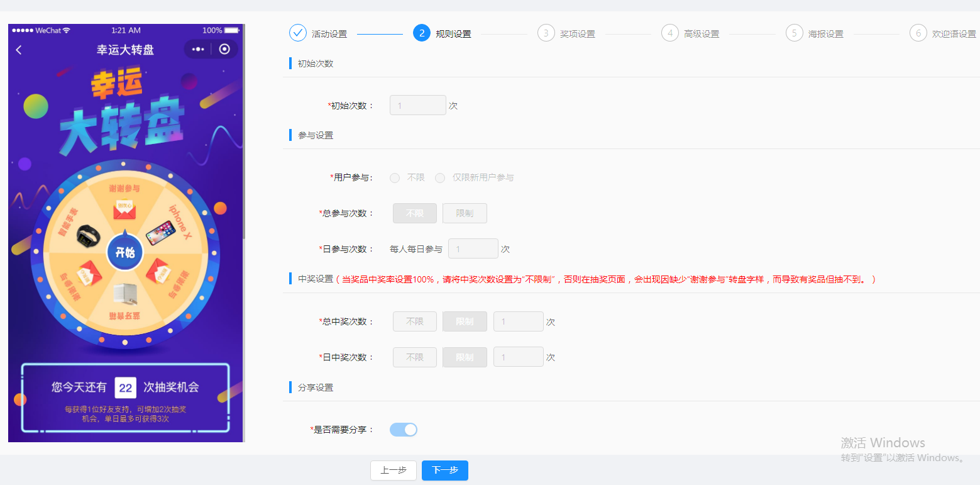Viewport: 980px width, 485px height.
Task: Click the step 1 checkmark circle icon
Action: click(x=298, y=33)
